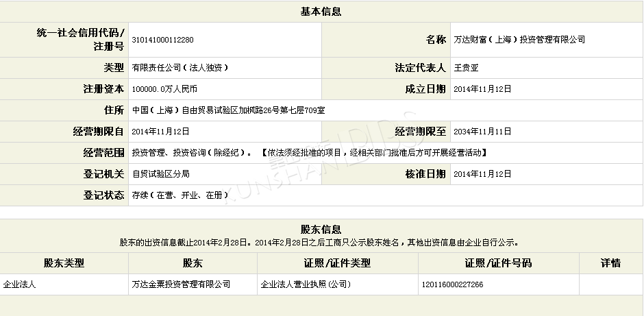
Task: Click the 详情 column header
Action: 610,263
